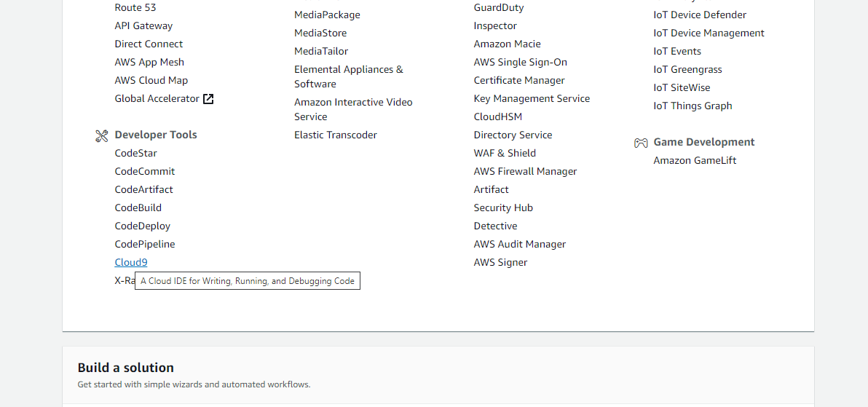Go to Directory Service
Viewport: 868px width, 407px height.
513,135
